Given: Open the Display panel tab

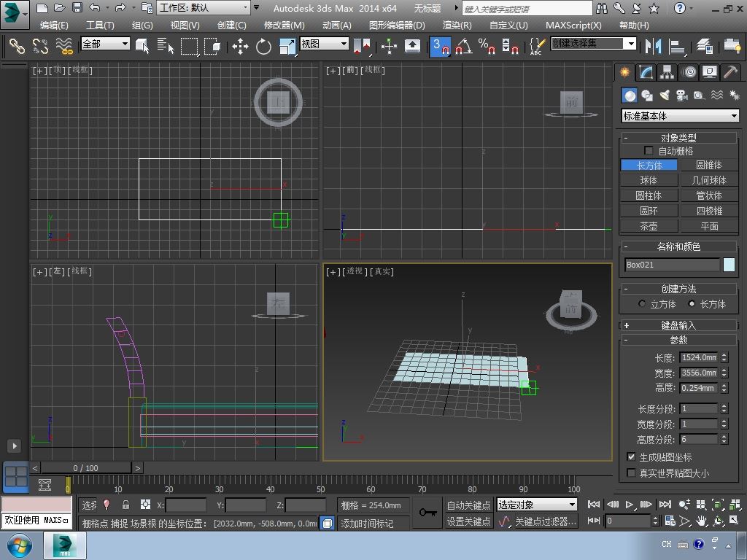Looking at the screenshot, I should [710, 72].
